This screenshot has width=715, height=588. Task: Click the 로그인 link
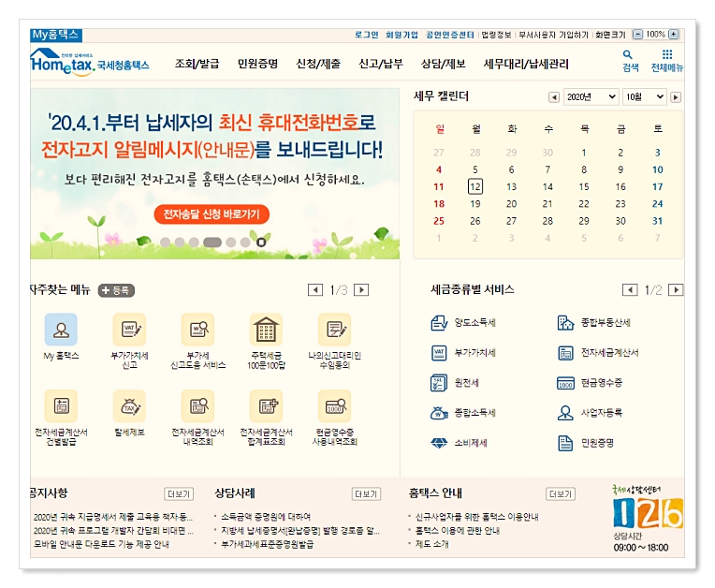[x=367, y=35]
